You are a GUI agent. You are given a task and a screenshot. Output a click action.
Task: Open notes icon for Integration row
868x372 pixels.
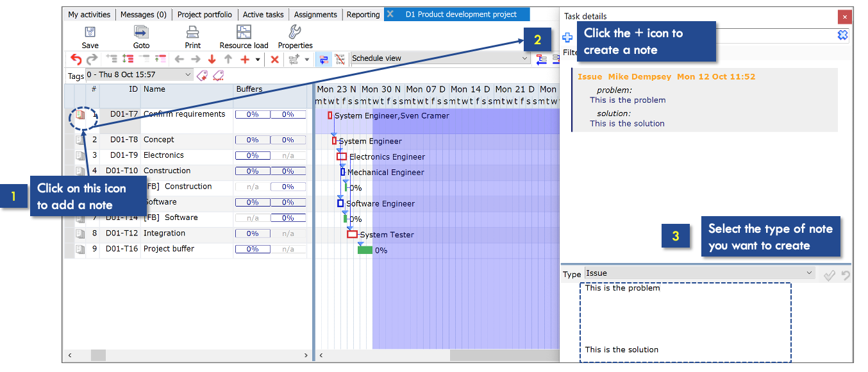click(80, 233)
